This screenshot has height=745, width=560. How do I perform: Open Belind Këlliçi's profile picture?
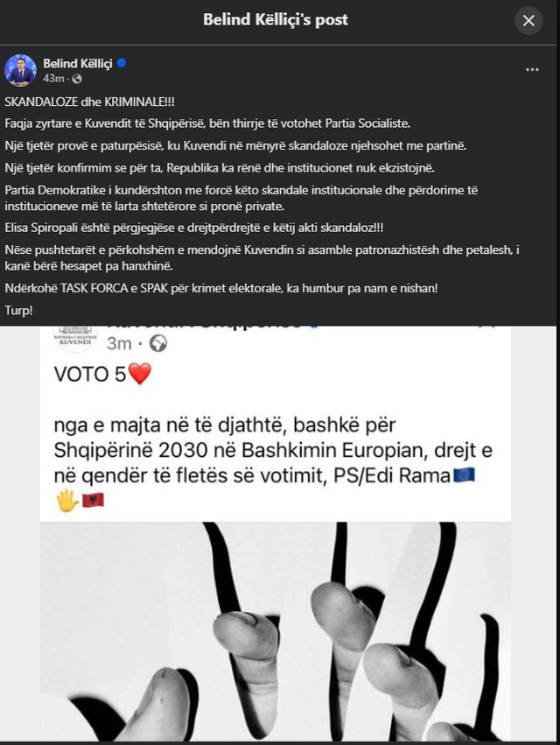[x=20, y=70]
